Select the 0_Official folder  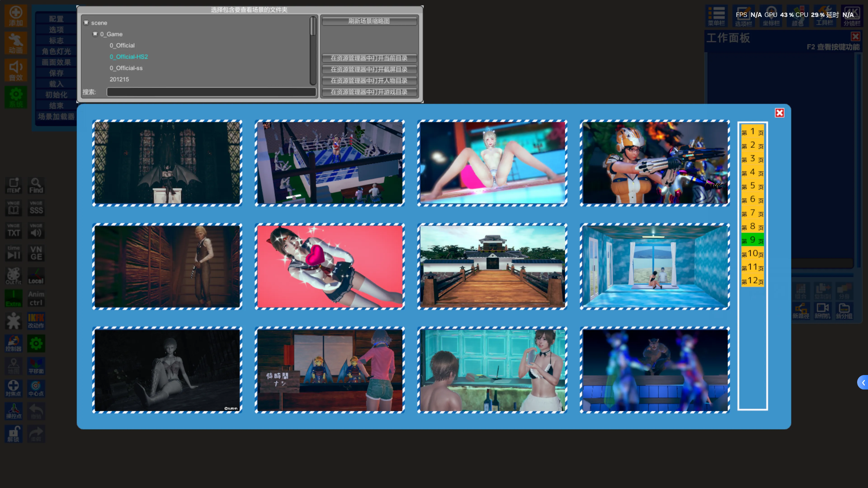pos(122,45)
